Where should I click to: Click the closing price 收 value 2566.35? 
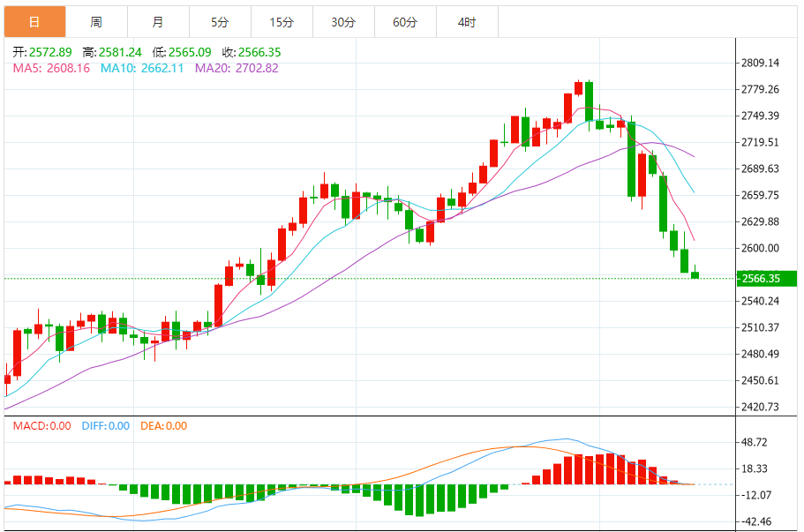point(259,52)
